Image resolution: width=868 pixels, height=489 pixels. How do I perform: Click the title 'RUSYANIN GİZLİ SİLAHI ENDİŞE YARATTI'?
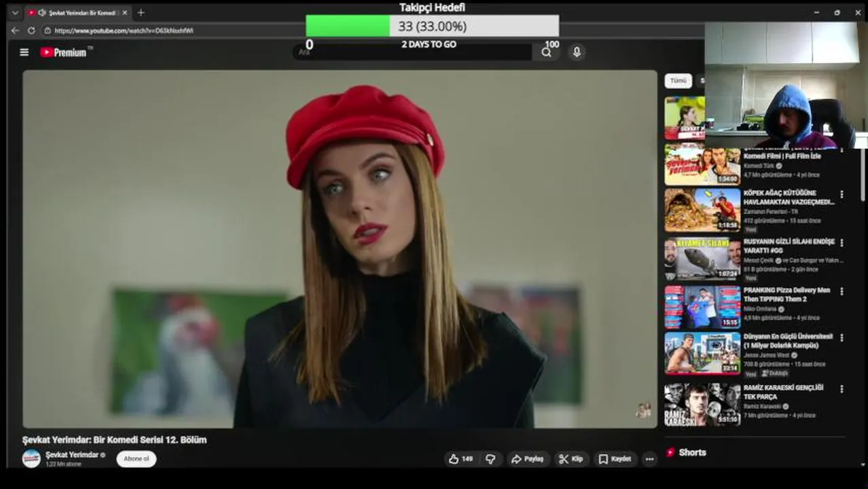pyautogui.click(x=789, y=246)
